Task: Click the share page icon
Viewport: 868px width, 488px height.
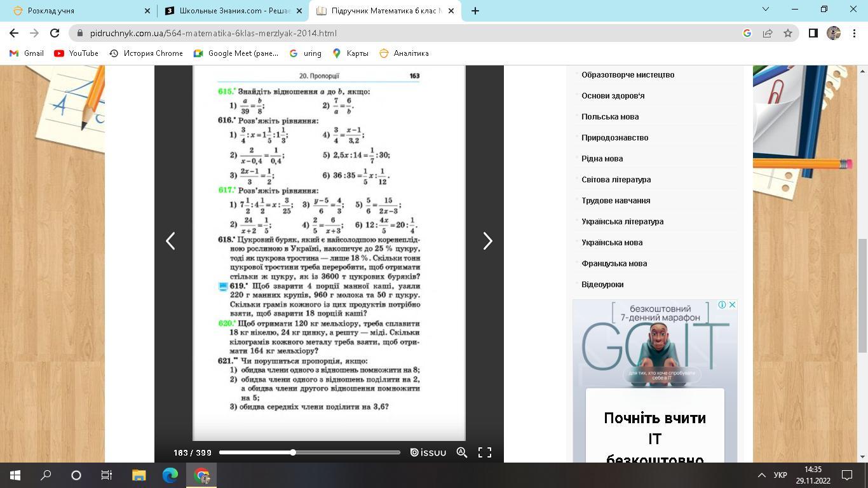Action: click(x=768, y=33)
